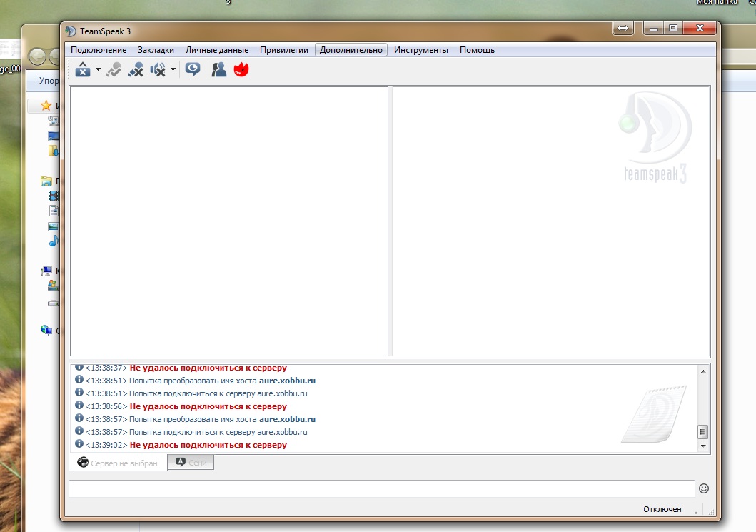Click the subscribe to all channels icon
Screen dimensions: 756x532
192,69
